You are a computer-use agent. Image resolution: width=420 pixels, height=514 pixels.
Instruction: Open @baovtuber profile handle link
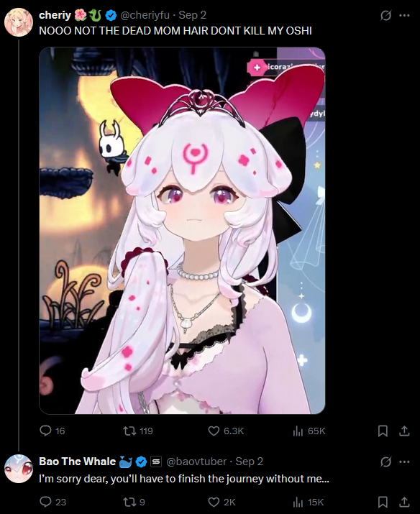(196, 462)
